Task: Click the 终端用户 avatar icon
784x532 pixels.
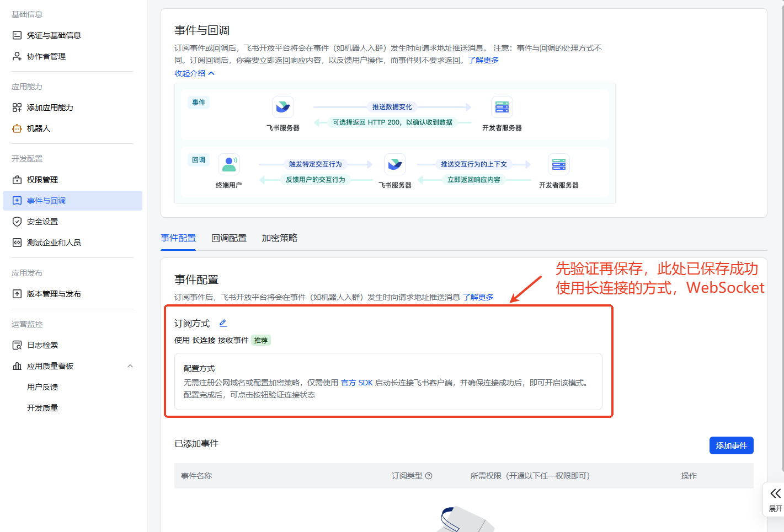Action: (x=229, y=164)
